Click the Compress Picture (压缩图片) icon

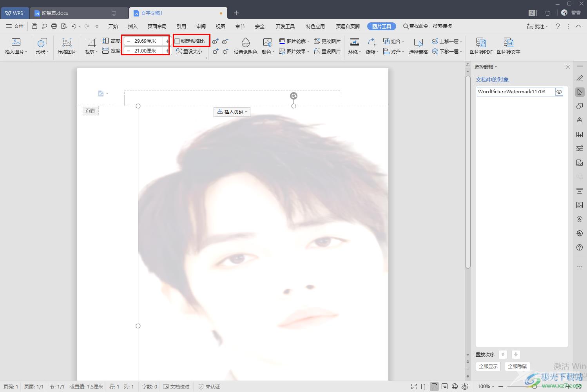(67, 42)
